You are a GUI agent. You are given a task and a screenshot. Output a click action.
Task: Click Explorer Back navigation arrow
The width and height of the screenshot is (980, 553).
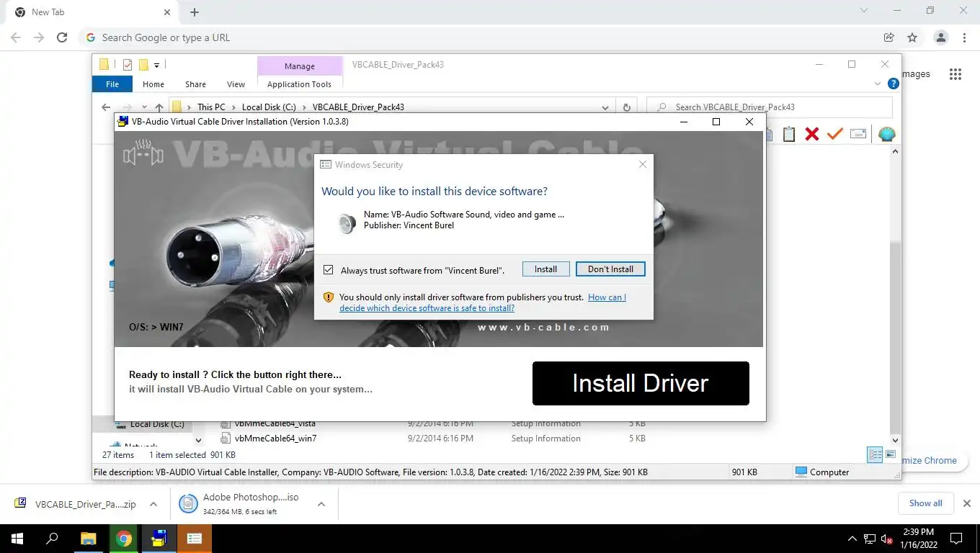[x=106, y=107]
